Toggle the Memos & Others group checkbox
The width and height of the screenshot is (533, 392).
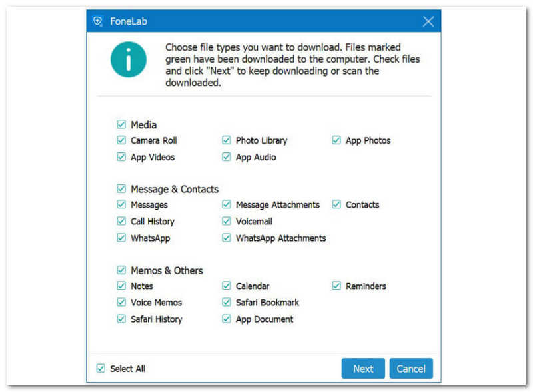(x=121, y=270)
